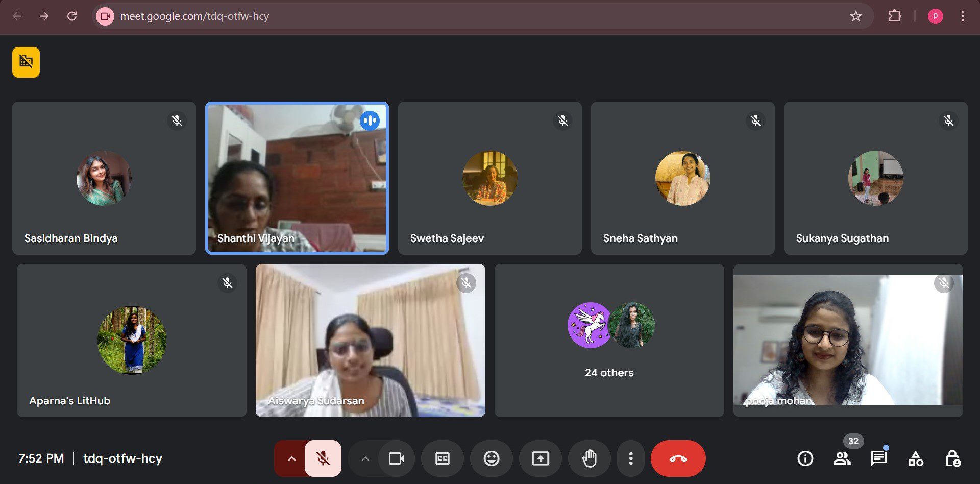Toggle your camera on or off
980x484 pixels.
point(396,458)
